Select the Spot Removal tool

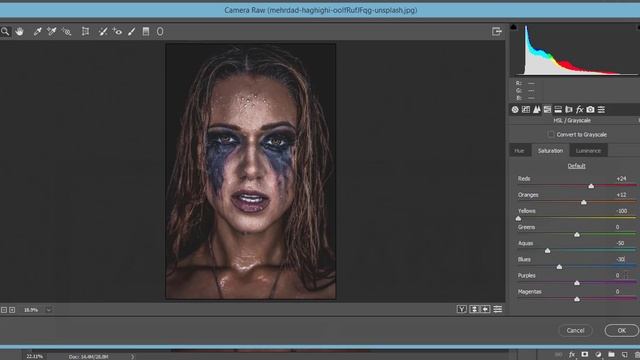pos(103,31)
